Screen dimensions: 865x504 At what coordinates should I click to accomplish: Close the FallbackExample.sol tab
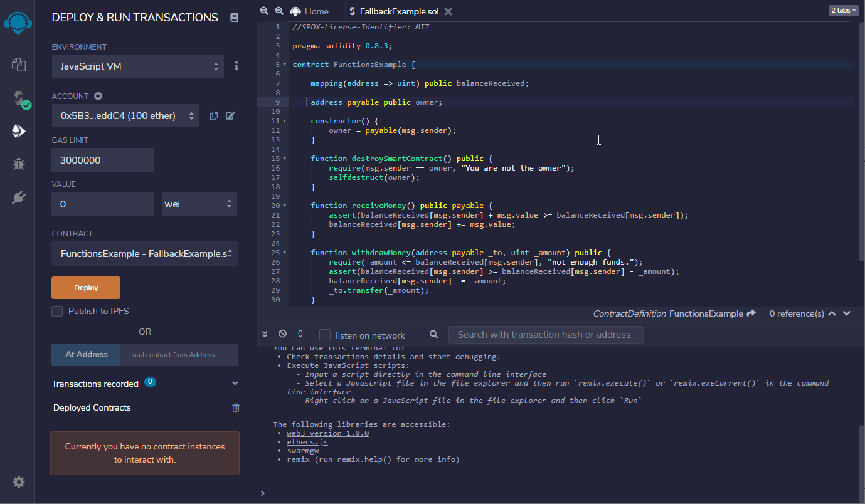[x=448, y=11]
